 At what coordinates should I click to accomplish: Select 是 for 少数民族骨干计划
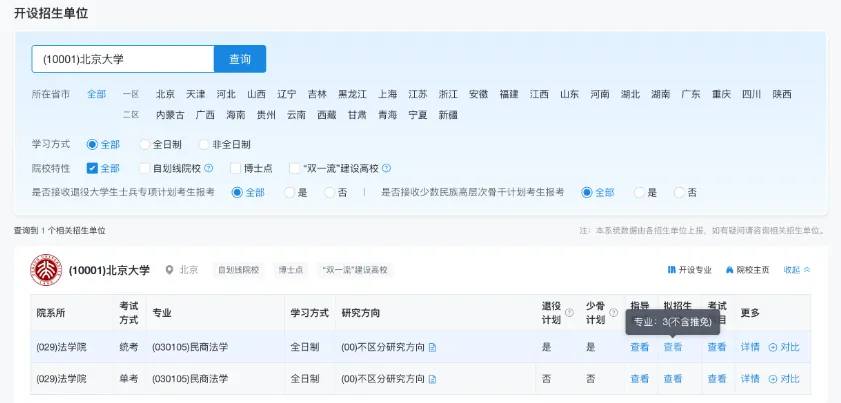pos(639,192)
